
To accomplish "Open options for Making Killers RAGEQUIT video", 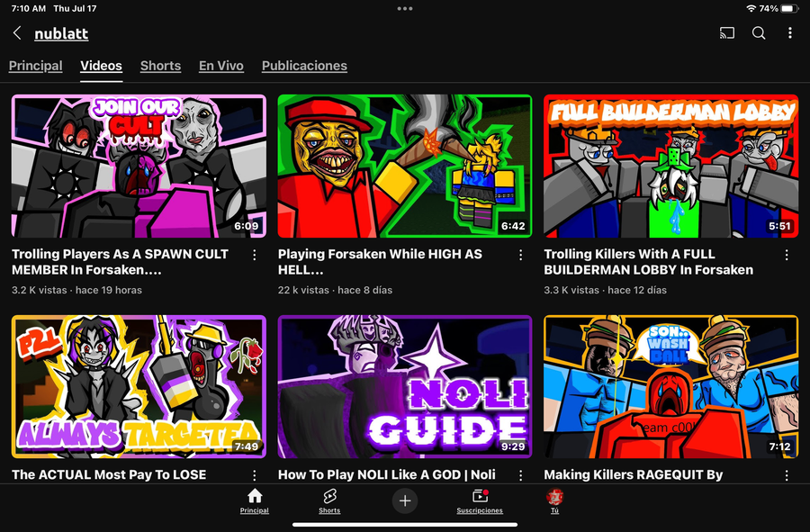I will [x=787, y=475].
